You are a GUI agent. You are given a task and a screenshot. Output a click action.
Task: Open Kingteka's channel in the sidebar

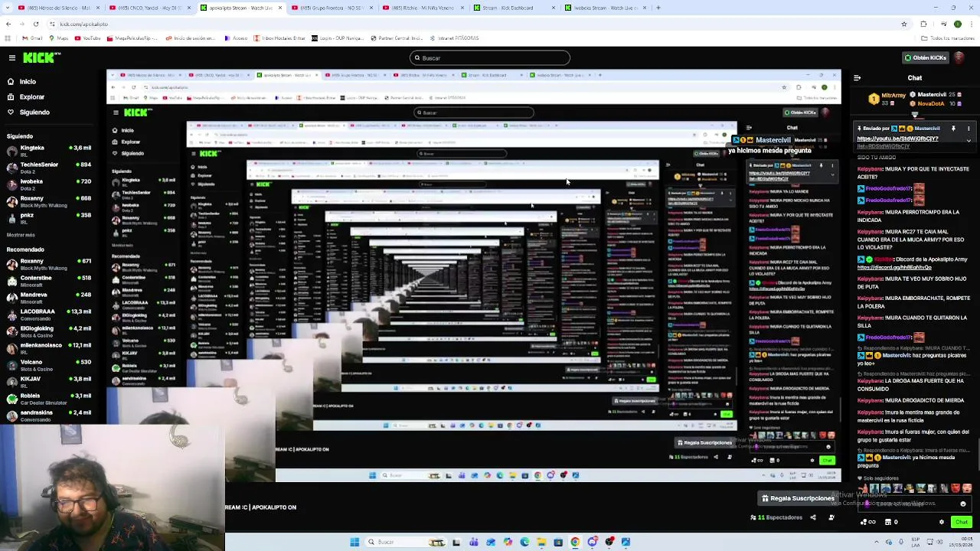tap(49, 150)
